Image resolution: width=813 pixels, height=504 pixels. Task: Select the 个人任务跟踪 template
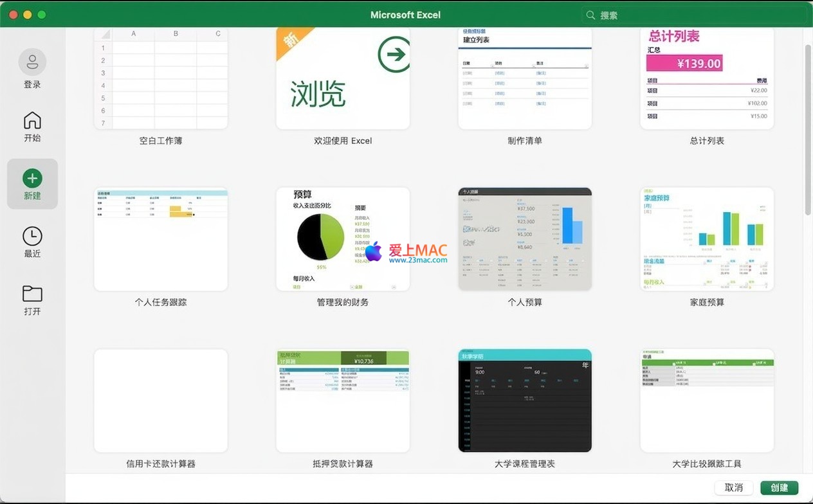[x=161, y=239]
